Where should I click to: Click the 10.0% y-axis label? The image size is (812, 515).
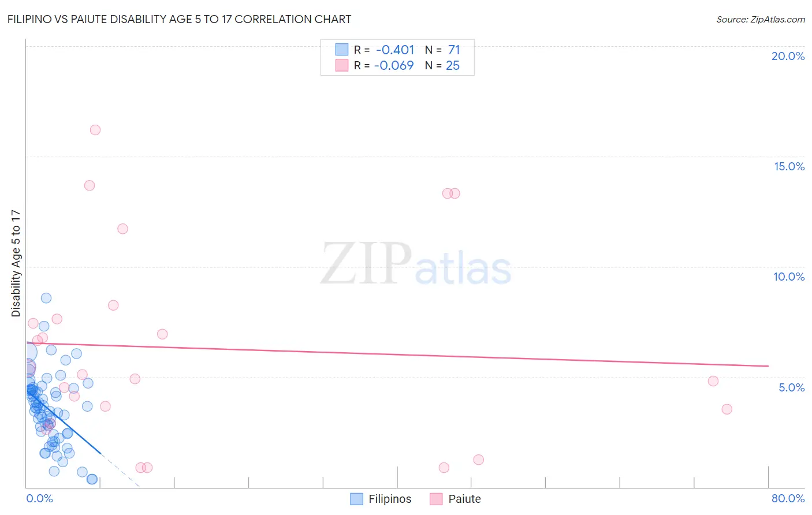[x=789, y=277]
